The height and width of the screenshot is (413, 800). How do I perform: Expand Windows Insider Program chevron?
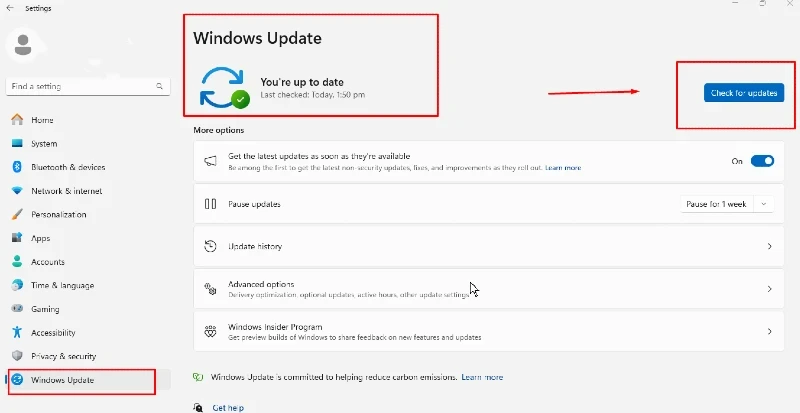(x=770, y=331)
